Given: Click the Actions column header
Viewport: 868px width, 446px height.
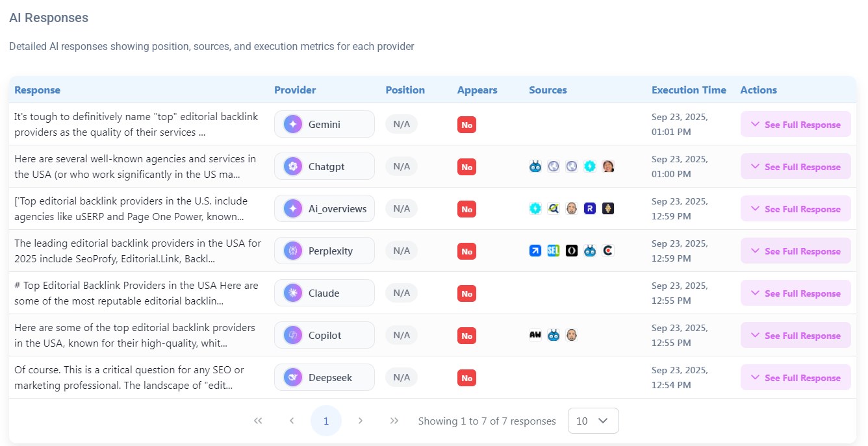Looking at the screenshot, I should 759,90.
